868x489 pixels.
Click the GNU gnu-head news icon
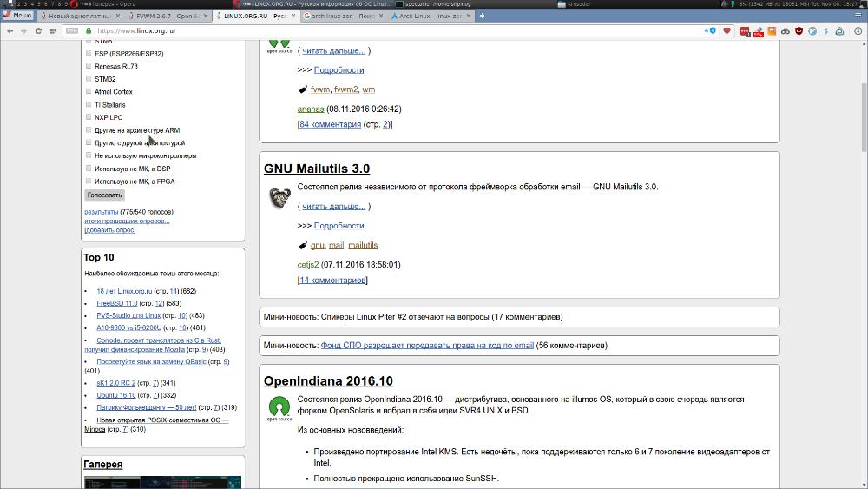coord(279,198)
